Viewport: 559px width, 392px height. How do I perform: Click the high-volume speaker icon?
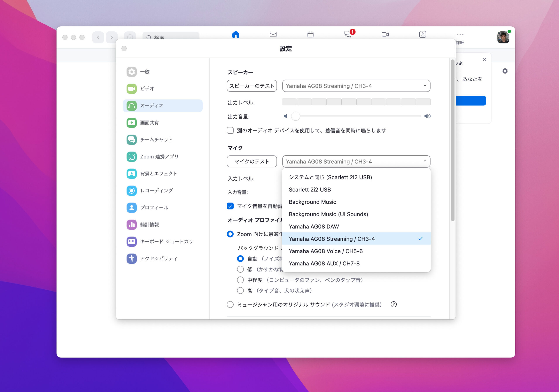[x=427, y=116]
